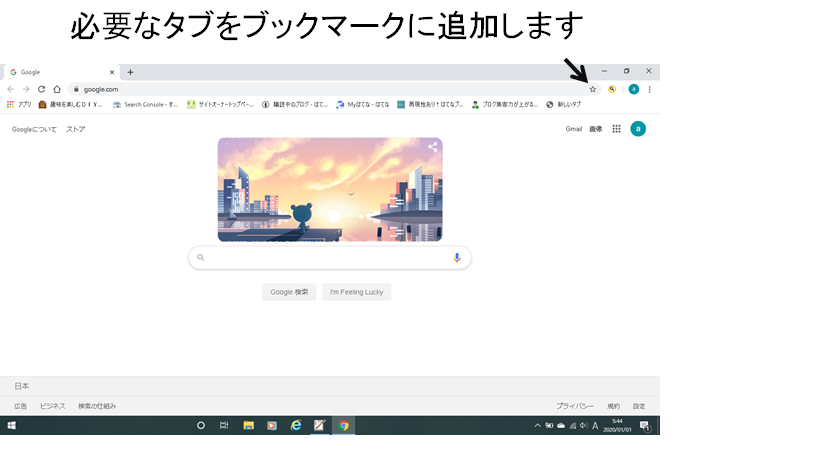Viewport: 819px width, 460px height.
Task: Launch Internet Explorer from the taskbar
Action: pos(296,426)
